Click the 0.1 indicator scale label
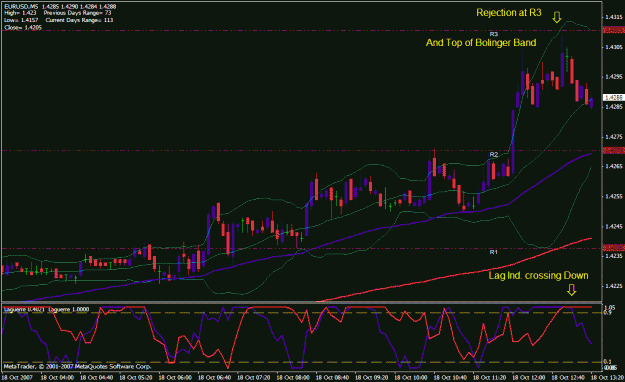 tap(608, 362)
